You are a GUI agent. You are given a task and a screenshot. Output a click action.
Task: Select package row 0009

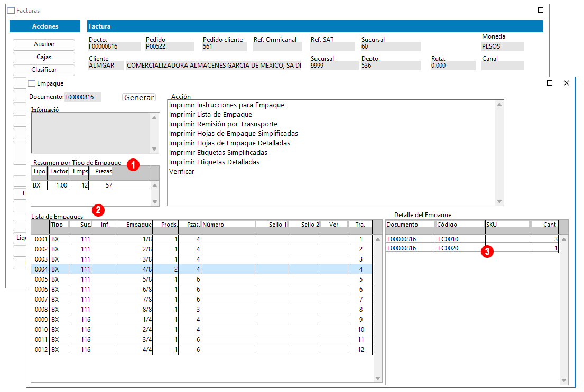pos(201,320)
